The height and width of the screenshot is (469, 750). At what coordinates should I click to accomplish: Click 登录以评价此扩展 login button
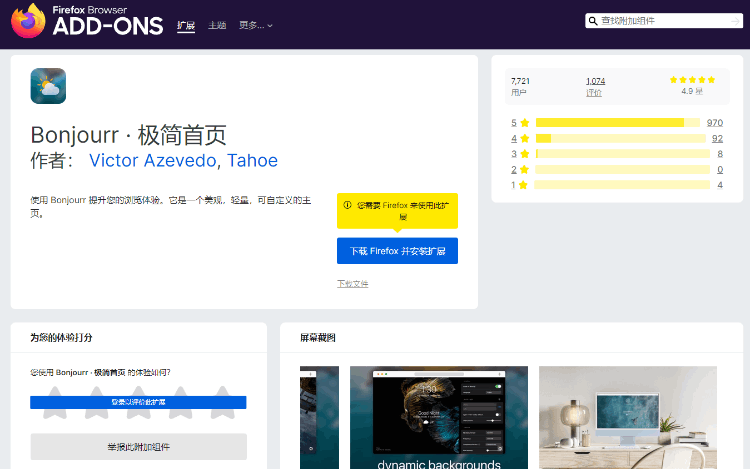138,402
